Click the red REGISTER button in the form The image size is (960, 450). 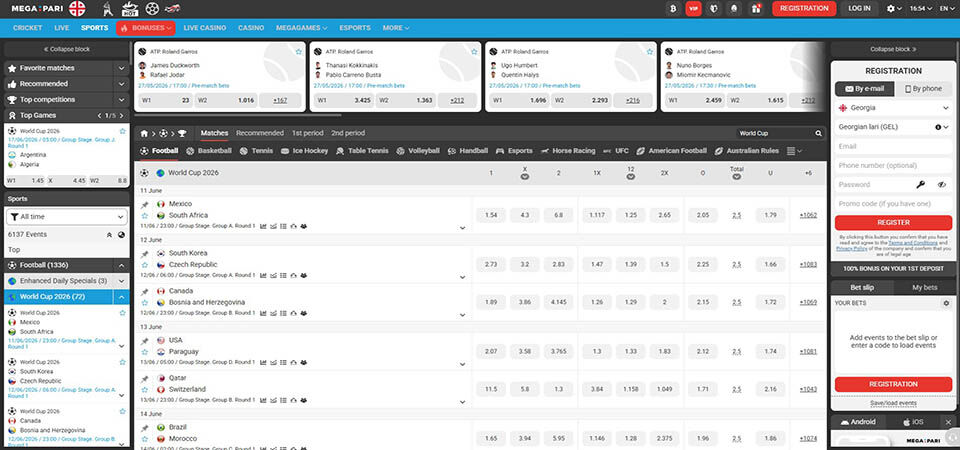click(893, 222)
